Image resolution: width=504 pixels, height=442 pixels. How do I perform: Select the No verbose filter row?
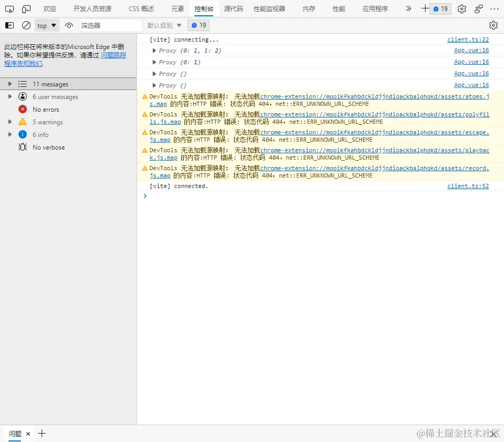point(68,147)
